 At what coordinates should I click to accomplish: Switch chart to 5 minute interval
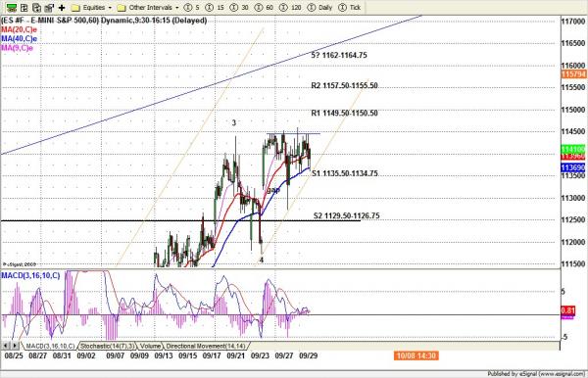tap(192, 8)
